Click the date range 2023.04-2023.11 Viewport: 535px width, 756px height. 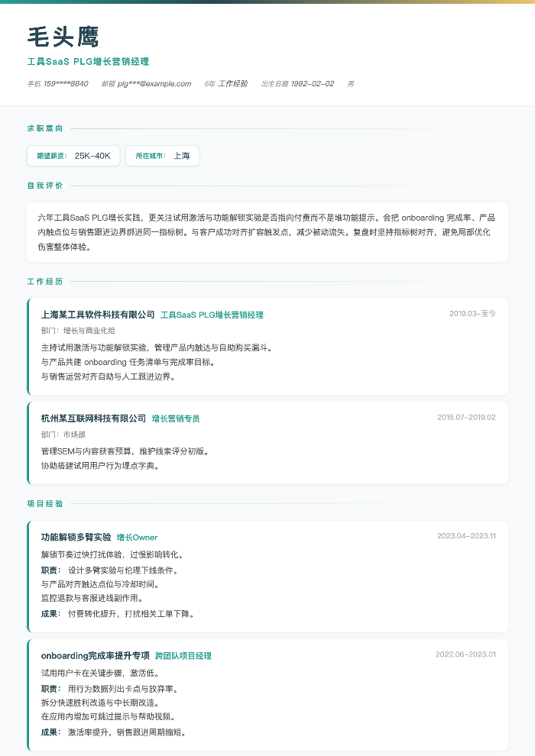click(x=466, y=535)
